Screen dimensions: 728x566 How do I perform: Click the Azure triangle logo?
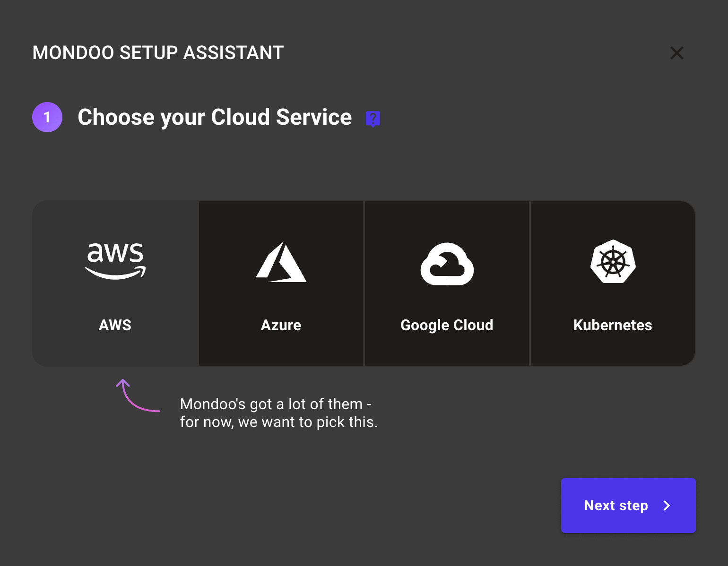tap(281, 262)
